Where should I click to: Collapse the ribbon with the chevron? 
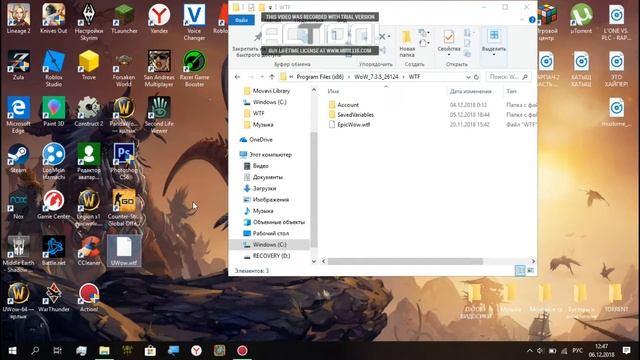tap(522, 20)
